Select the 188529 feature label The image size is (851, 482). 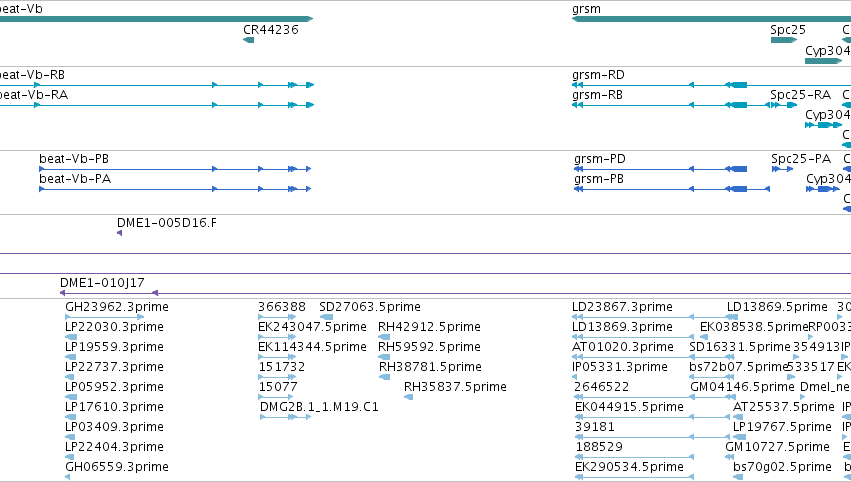click(x=599, y=447)
